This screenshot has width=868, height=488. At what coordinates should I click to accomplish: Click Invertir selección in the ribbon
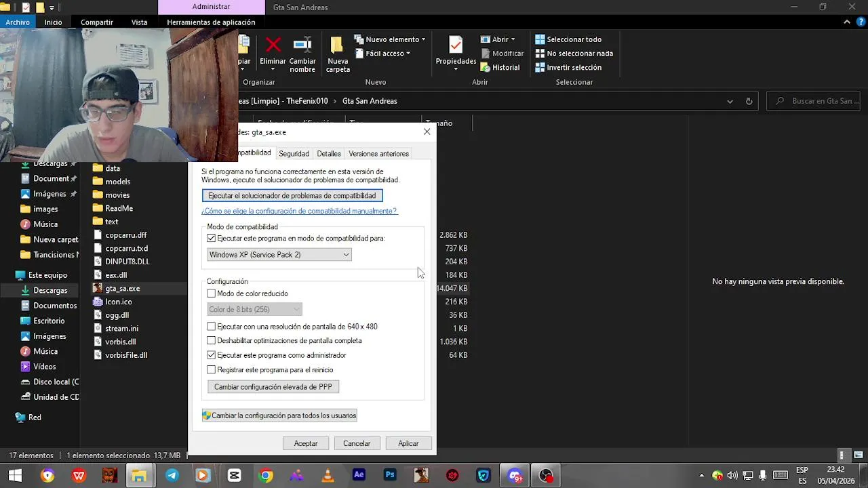[x=568, y=67]
